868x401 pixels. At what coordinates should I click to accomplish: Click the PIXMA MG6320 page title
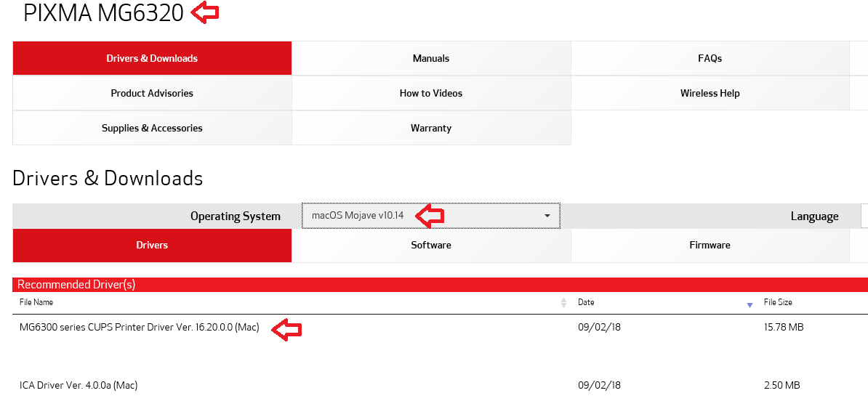(x=104, y=14)
